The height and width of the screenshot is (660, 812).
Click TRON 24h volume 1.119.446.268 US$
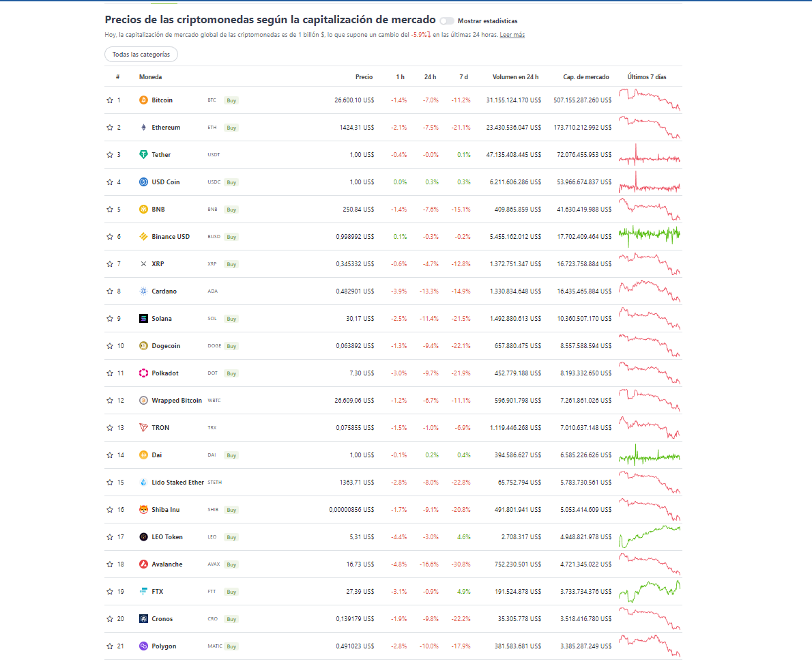tap(515, 428)
